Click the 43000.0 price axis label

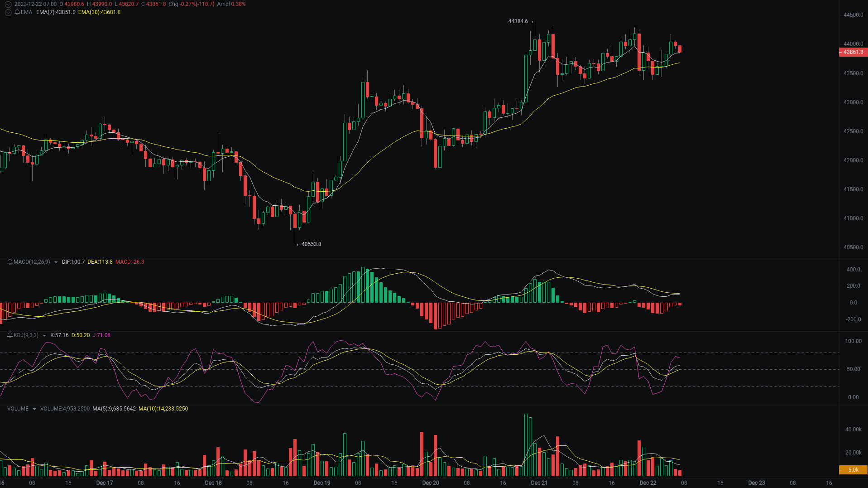[x=853, y=102]
